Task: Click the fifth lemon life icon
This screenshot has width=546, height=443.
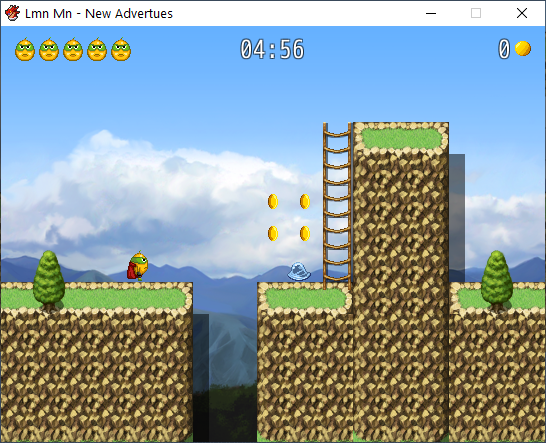Action: [121, 49]
